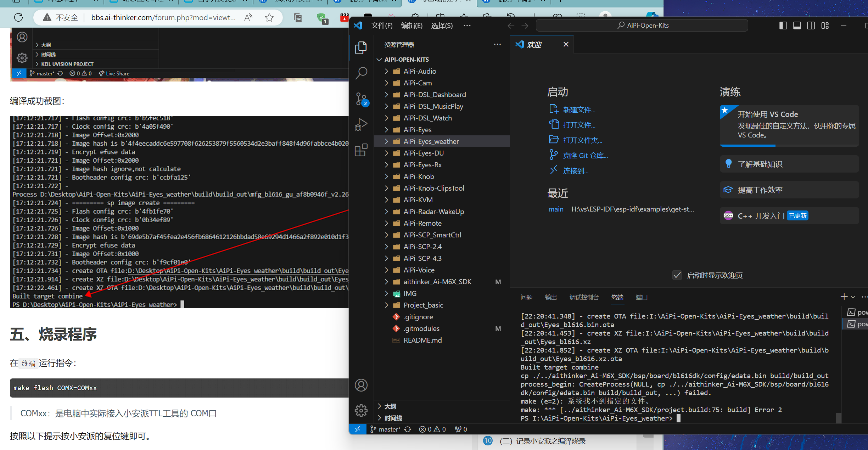Image resolution: width=868 pixels, height=450 pixels.
Task: Open additional menus ellipsis in VS Code menu bar
Action: pos(467,26)
